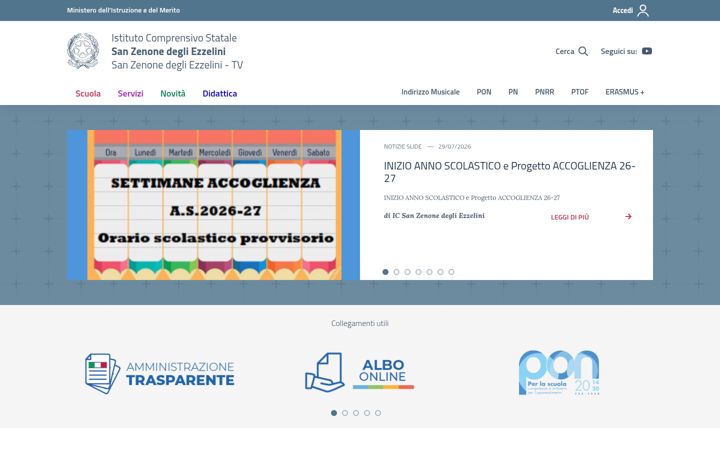
Task: Select fifth news slide dot
Action: pyautogui.click(x=429, y=272)
